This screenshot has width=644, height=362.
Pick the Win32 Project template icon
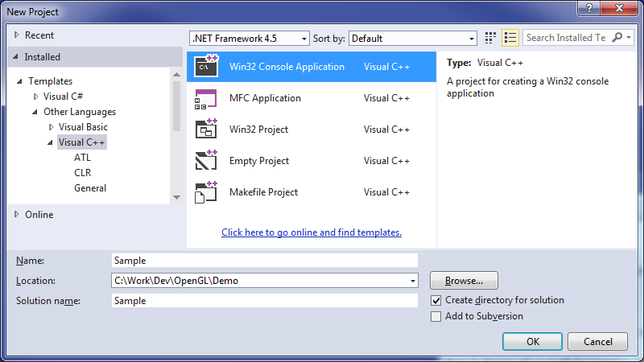pyautogui.click(x=206, y=130)
